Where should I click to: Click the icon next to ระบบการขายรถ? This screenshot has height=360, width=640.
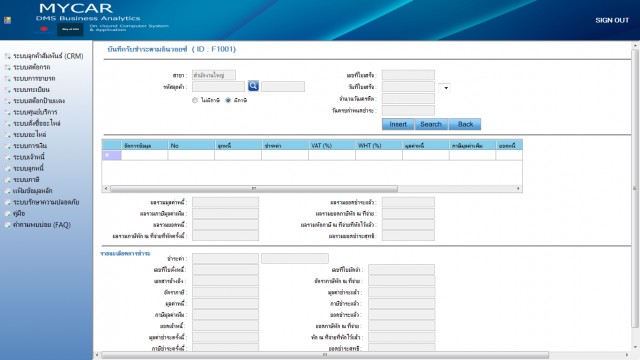click(7, 78)
